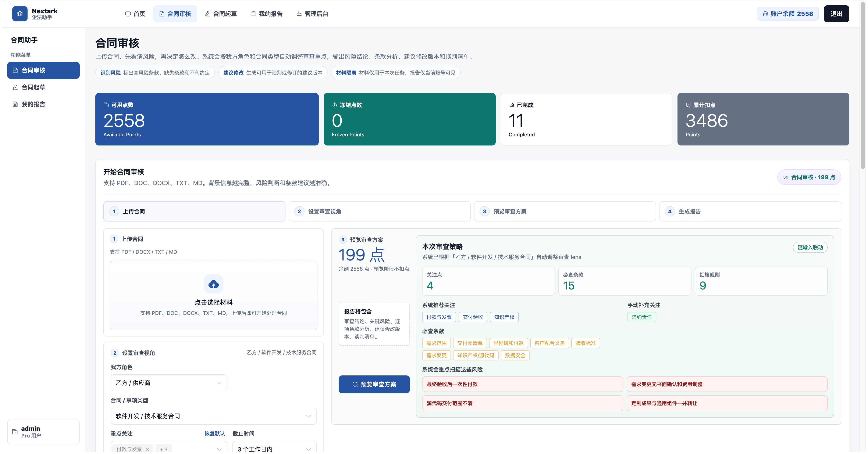Screen dimensions: 868x454
Task: Open 合同起草 in the top navigation
Action: (x=221, y=14)
